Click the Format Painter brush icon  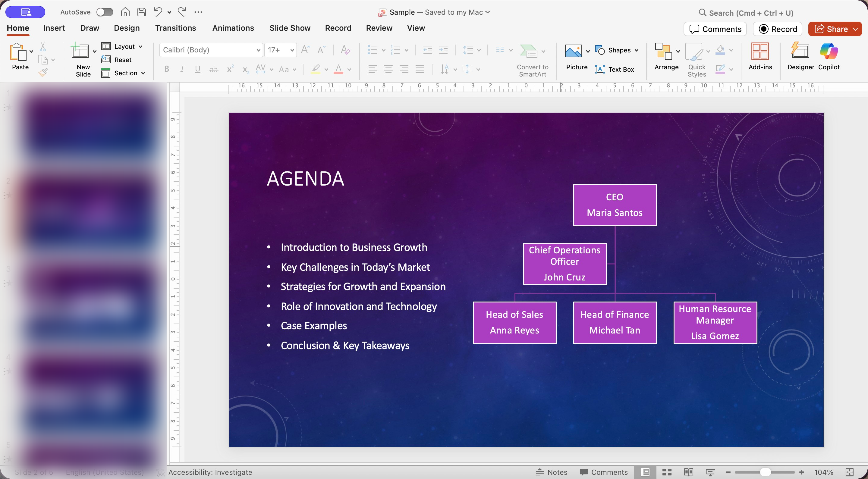[43, 72]
